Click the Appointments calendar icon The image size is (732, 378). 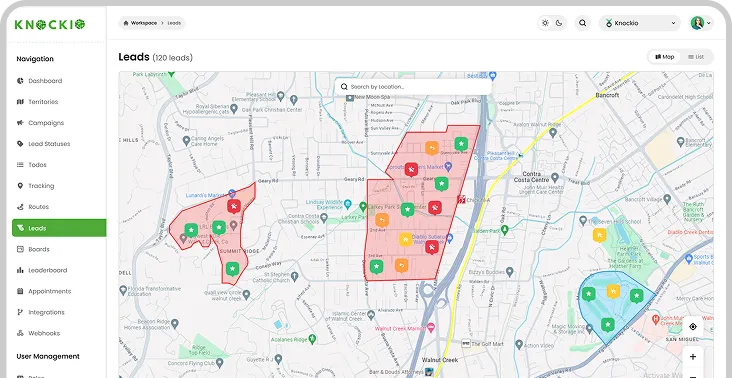tap(20, 291)
